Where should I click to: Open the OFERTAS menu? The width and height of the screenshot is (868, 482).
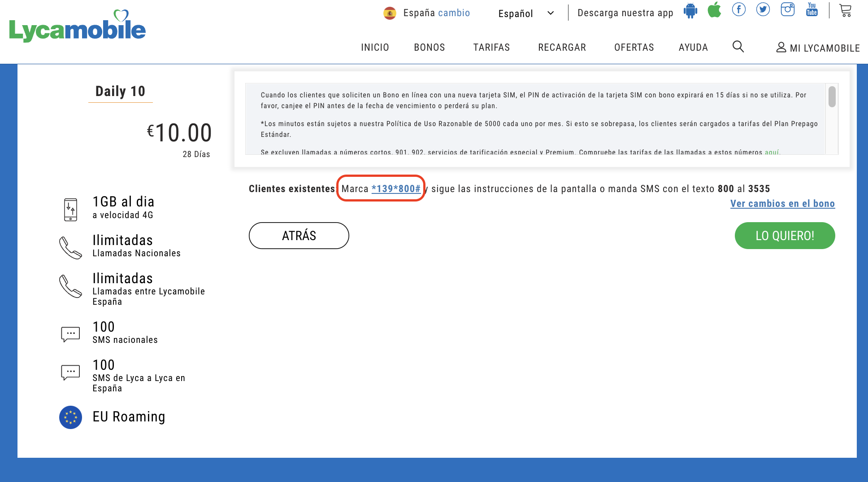634,47
